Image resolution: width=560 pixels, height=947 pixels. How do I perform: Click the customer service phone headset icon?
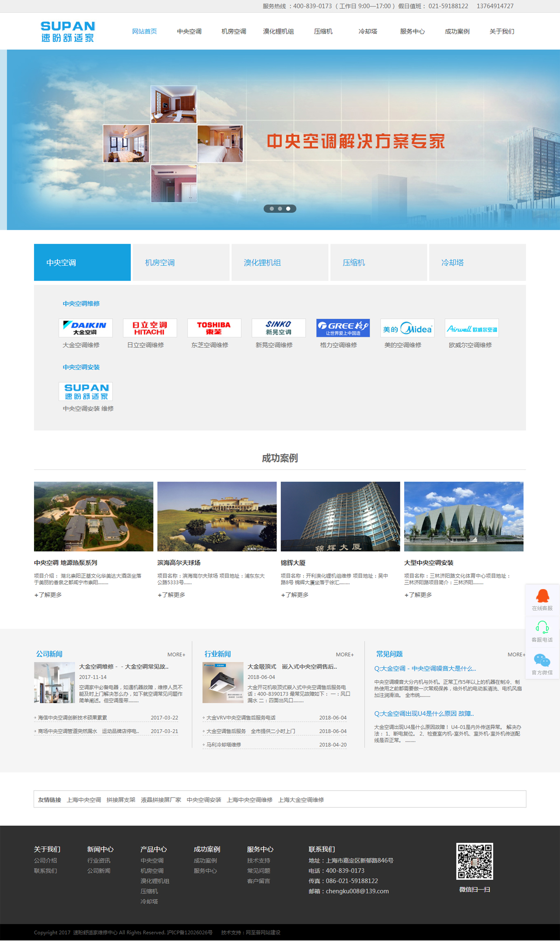point(542,627)
